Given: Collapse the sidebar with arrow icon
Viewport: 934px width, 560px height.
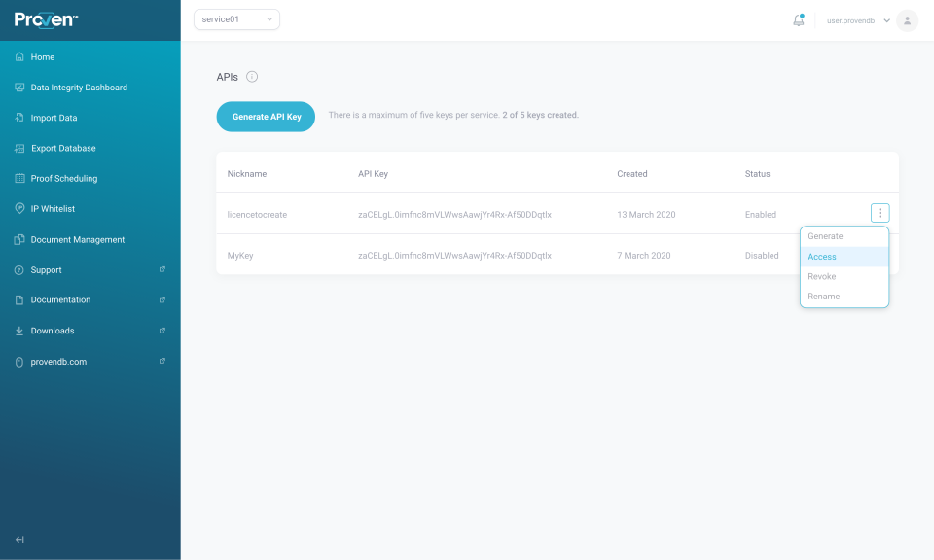Looking at the screenshot, I should pyautogui.click(x=19, y=540).
